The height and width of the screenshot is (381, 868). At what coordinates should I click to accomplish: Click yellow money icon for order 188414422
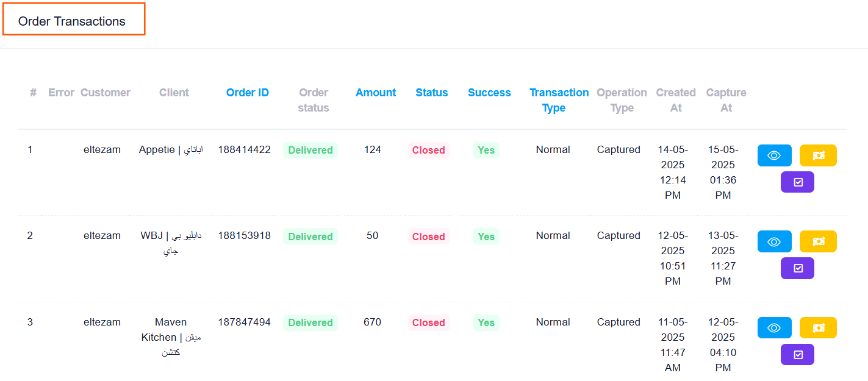(818, 155)
